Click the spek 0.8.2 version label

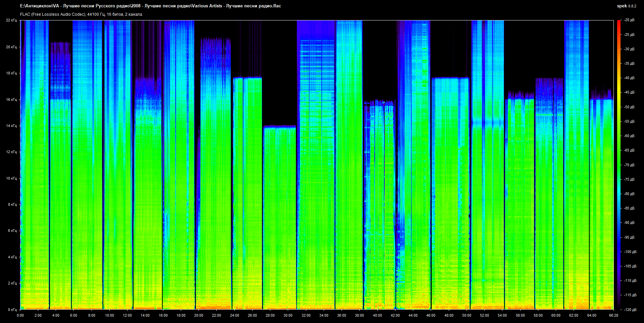626,6
